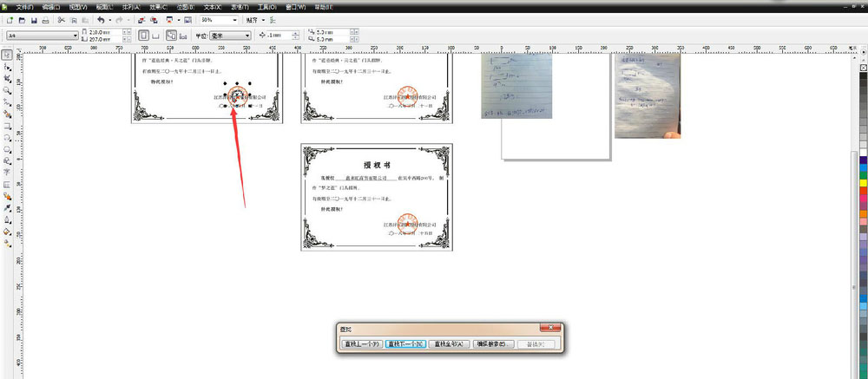
Task: Open the 文件 (File) menu
Action: point(24,7)
